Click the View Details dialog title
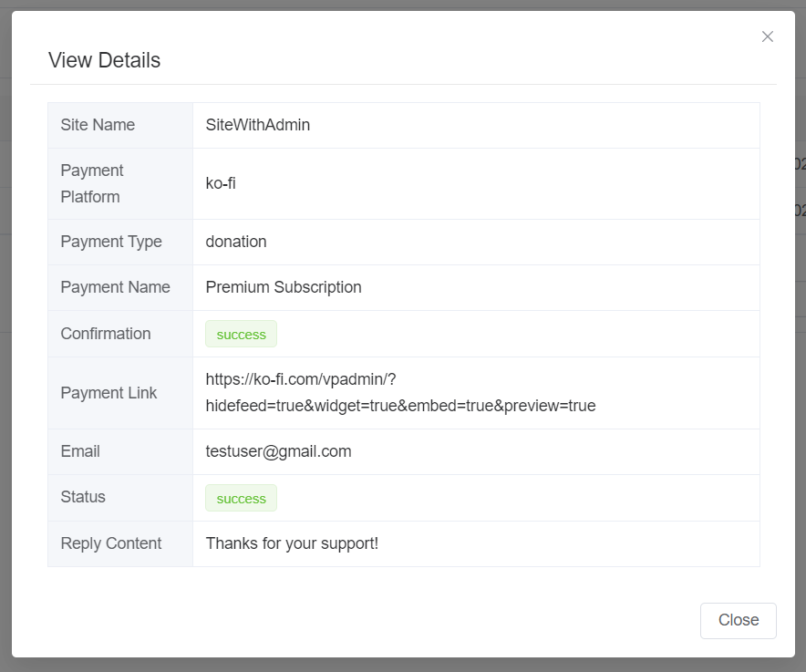Viewport: 806px width, 672px height. (104, 60)
